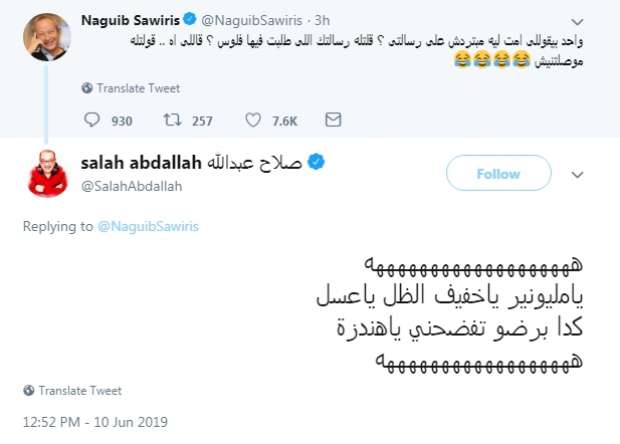This screenshot has width=620, height=444.
Task: Click globe icon beside top Translate Tweet
Action: (x=88, y=86)
